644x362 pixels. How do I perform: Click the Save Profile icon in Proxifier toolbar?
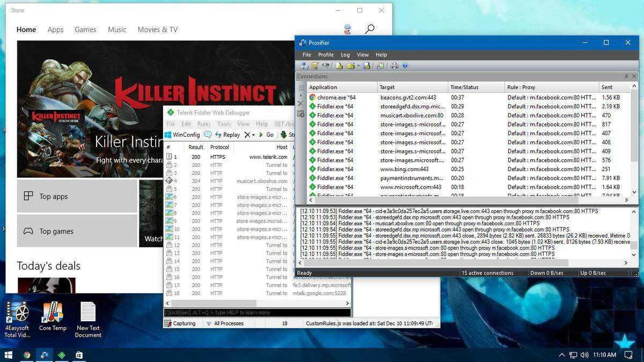click(x=367, y=66)
